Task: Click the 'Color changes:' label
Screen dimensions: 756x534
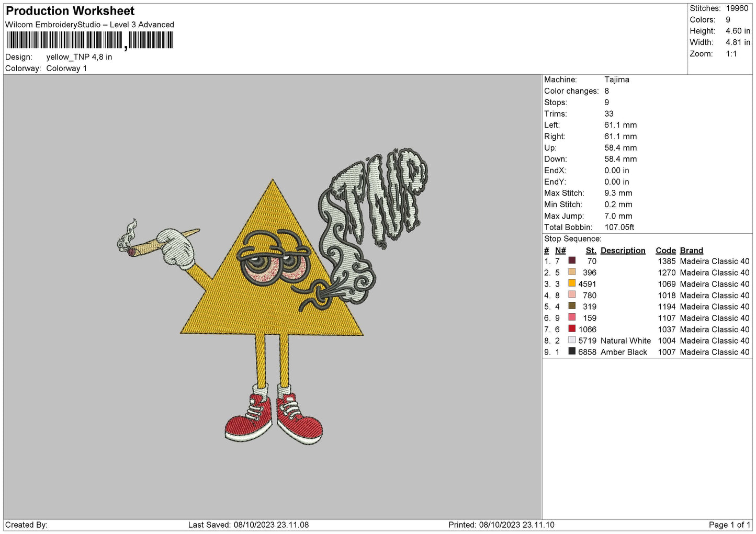Action: point(571,91)
